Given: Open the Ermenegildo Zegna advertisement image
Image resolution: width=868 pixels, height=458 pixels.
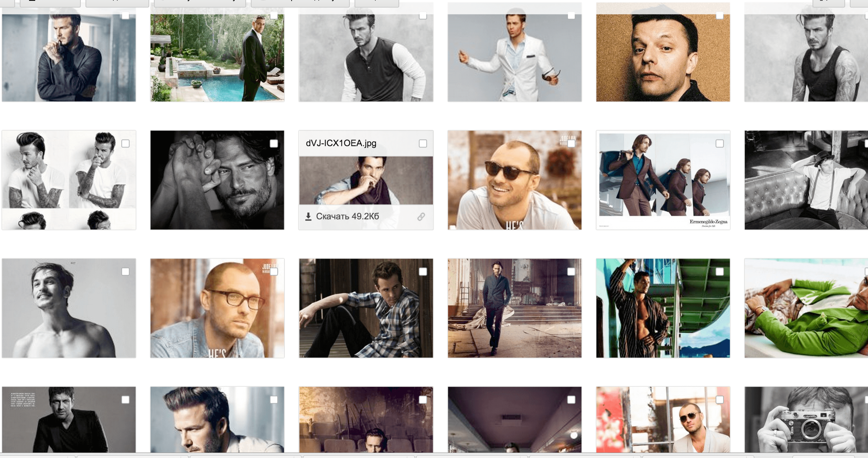Looking at the screenshot, I should point(663,180).
